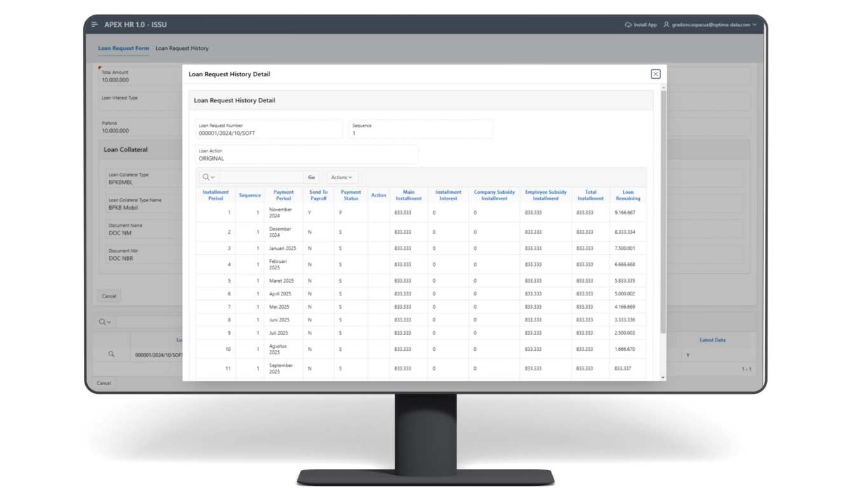Viewport: 868px width, 488px height.
Task: Click the Payment Status column header
Action: pos(350,195)
